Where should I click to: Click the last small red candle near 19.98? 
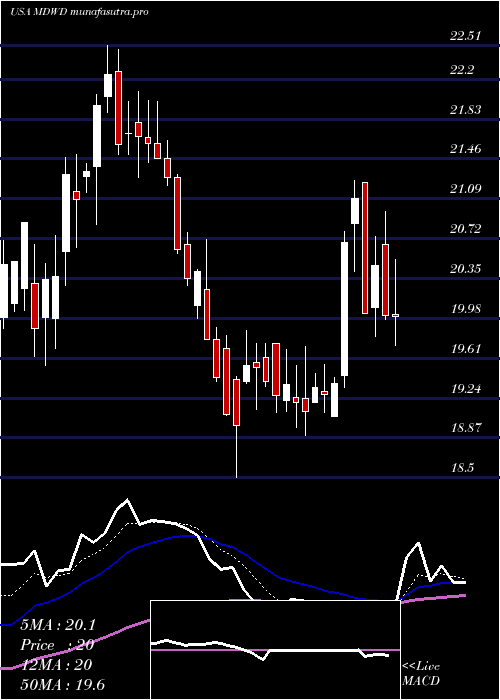[x=396, y=316]
